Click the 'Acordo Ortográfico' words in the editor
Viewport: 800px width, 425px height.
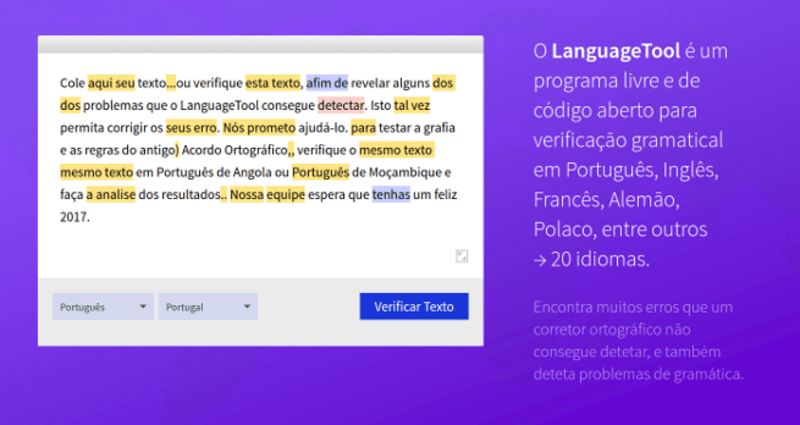(x=235, y=150)
